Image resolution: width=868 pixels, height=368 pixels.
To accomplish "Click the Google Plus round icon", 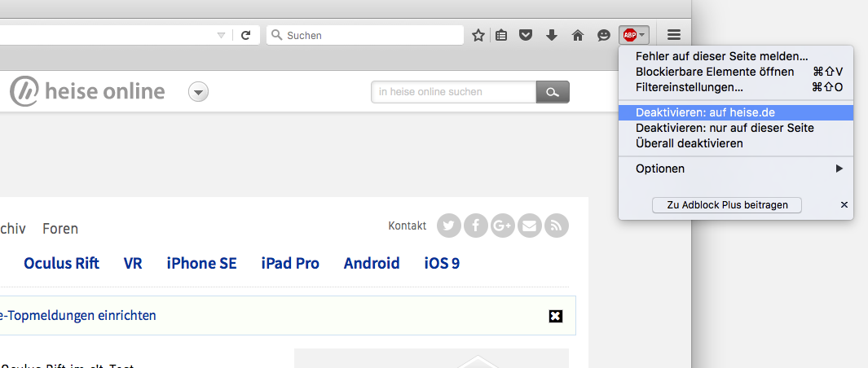I will tap(503, 226).
